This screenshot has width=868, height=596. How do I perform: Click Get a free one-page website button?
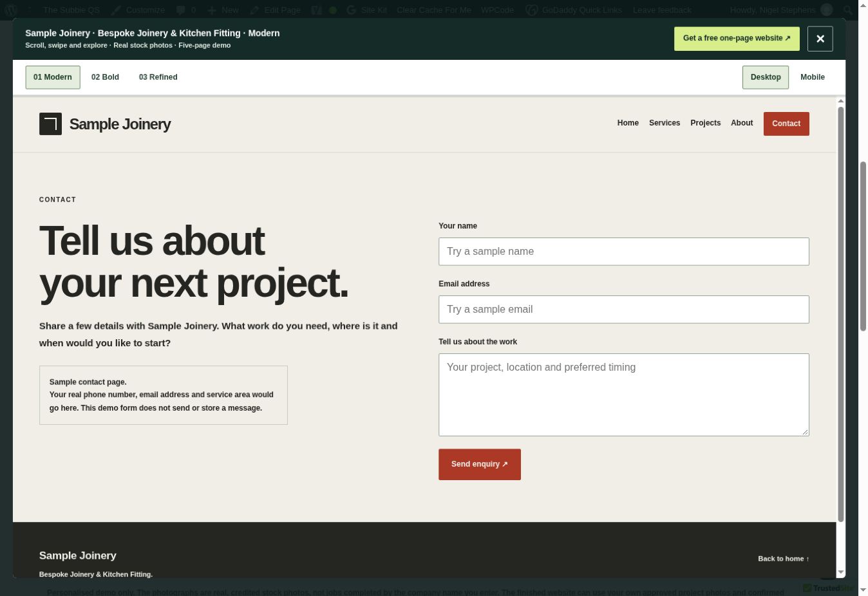(737, 39)
